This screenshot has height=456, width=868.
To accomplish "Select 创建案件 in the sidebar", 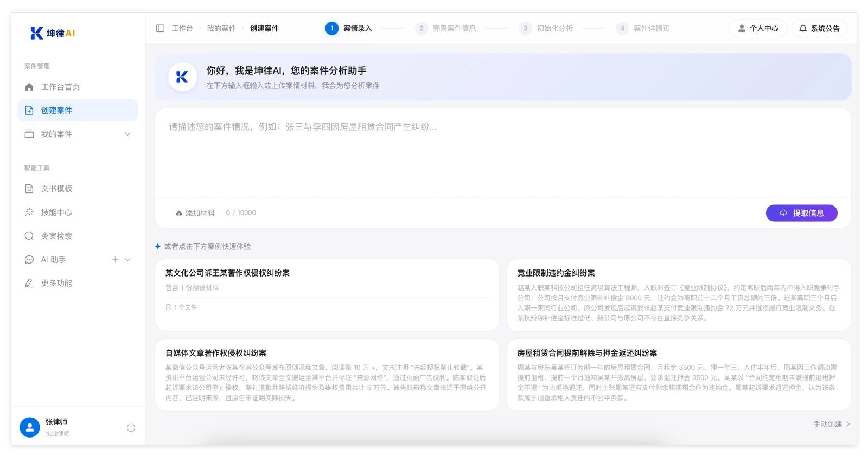I will (78, 111).
